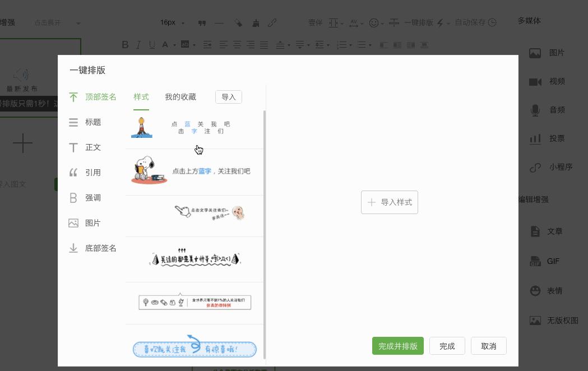Expand the 点击展开 dropdown in editor

coord(57,23)
